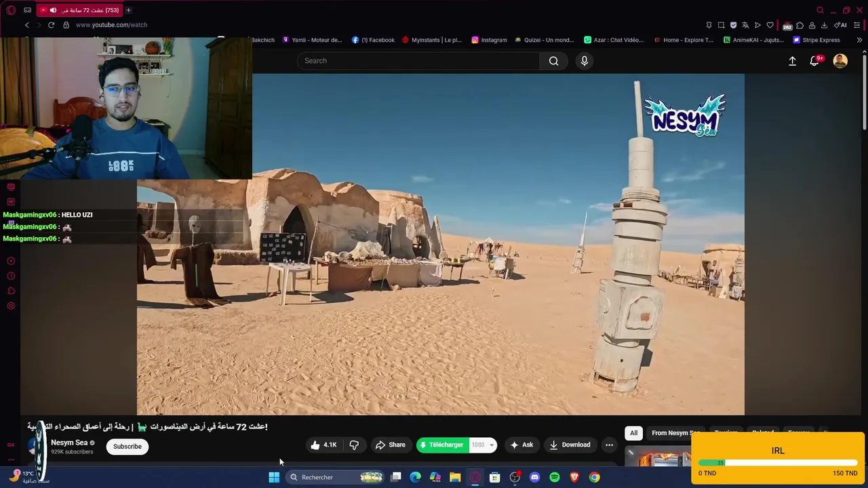
Task: Mute the tab audio speaker icon
Action: (x=53, y=10)
